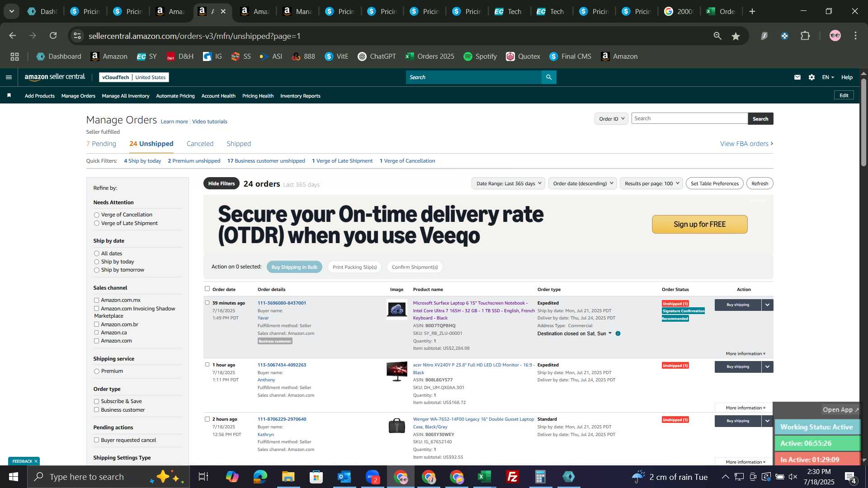Tick the checkbox for order 113-5067434-4092263
This screenshot has height=488, width=868.
pyautogui.click(x=207, y=365)
